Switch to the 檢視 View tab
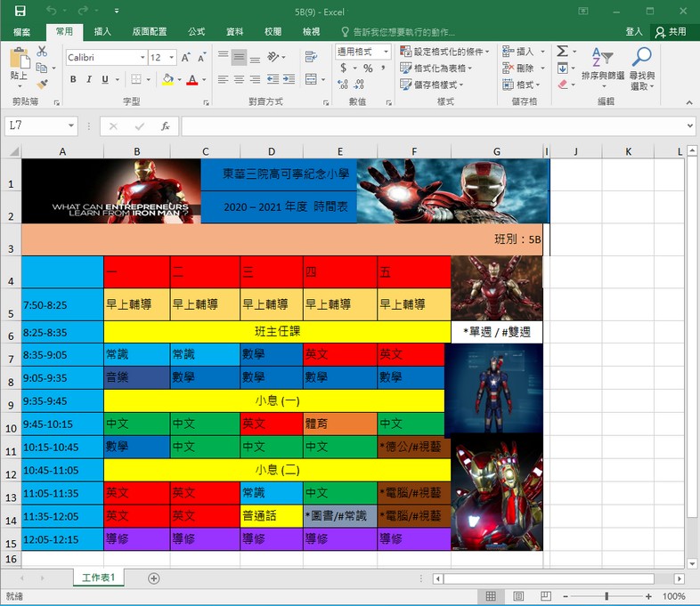The width and height of the screenshot is (700, 606). click(311, 32)
